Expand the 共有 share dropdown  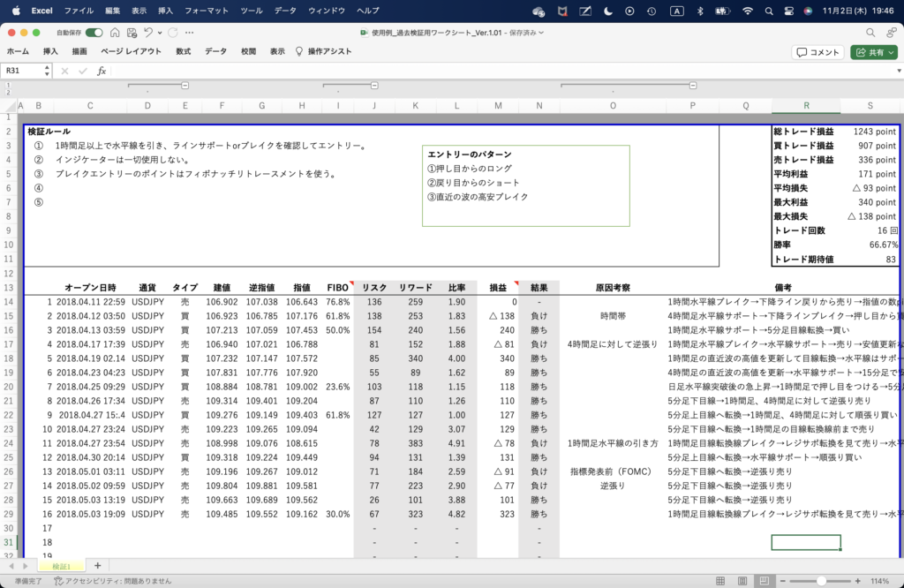[889, 52]
